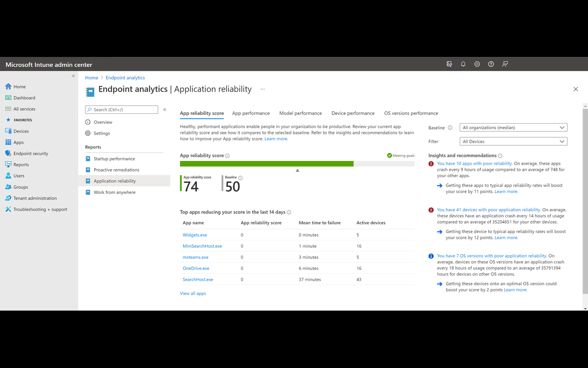Image resolution: width=588 pixels, height=368 pixels.
Task: Click the Home icon in left navigation
Action: (8, 86)
